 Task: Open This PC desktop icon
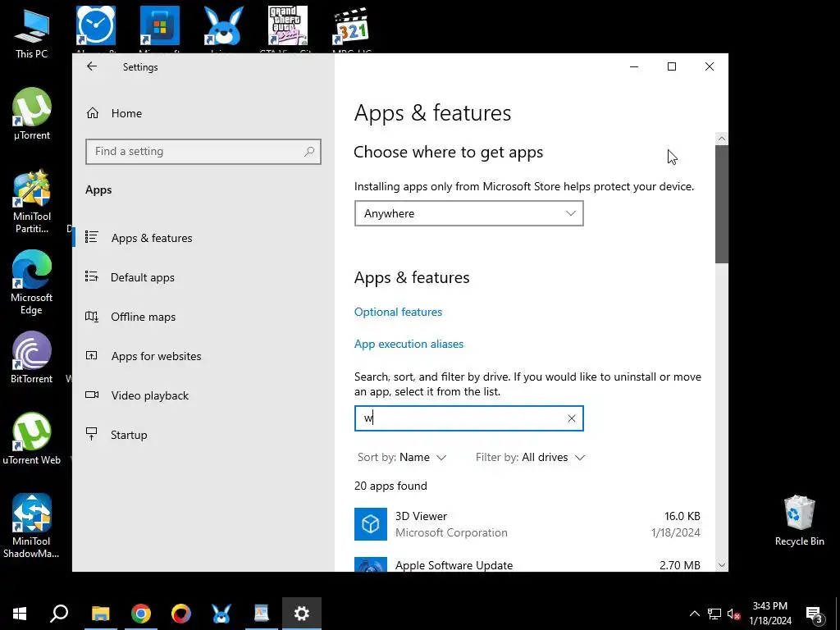tap(32, 33)
